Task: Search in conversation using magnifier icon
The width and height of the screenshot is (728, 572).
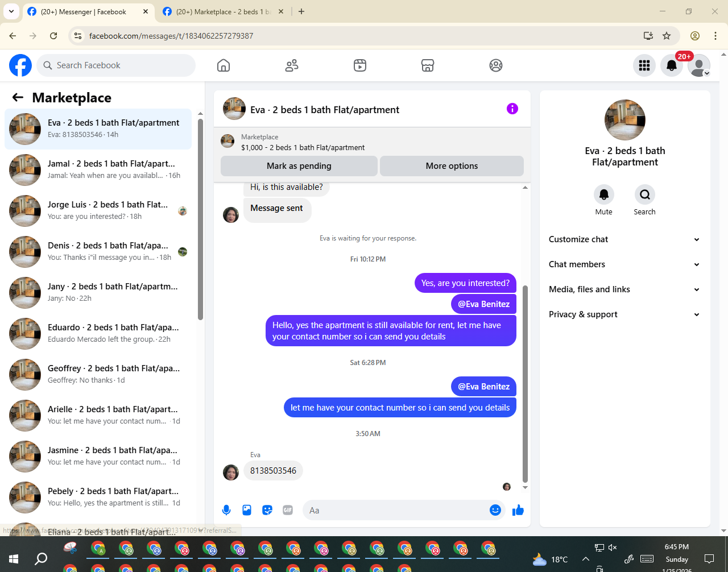Action: [645, 194]
